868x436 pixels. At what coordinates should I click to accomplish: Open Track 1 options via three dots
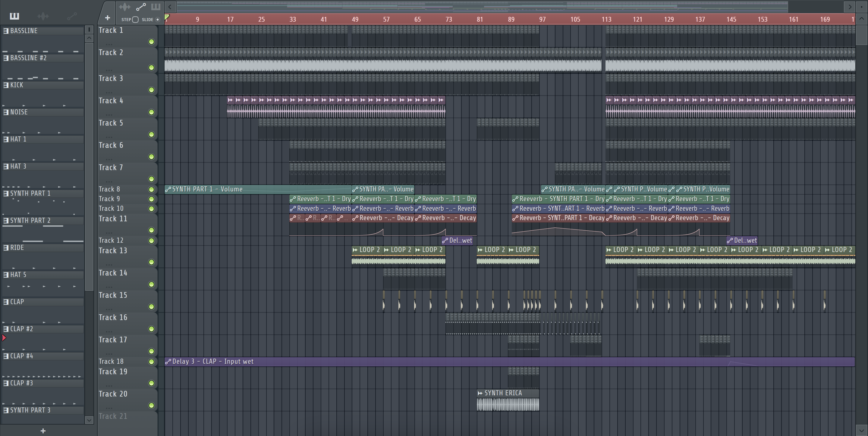pyautogui.click(x=109, y=44)
